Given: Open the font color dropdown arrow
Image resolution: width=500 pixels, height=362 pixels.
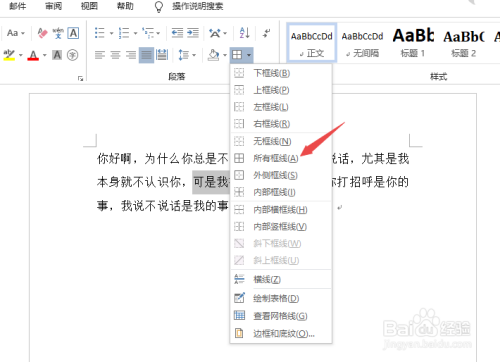Looking at the screenshot, I should pos(45,55).
